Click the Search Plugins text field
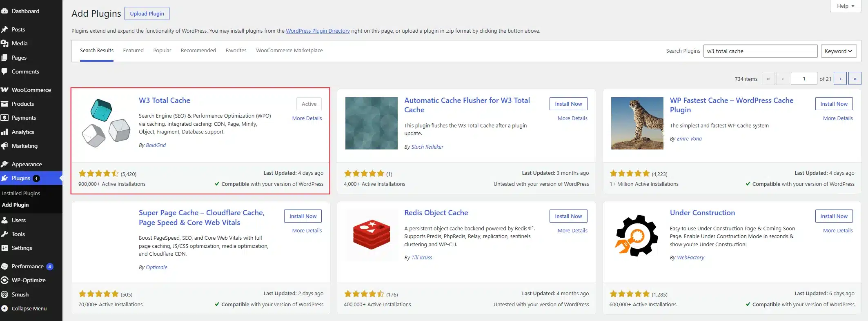 (760, 51)
